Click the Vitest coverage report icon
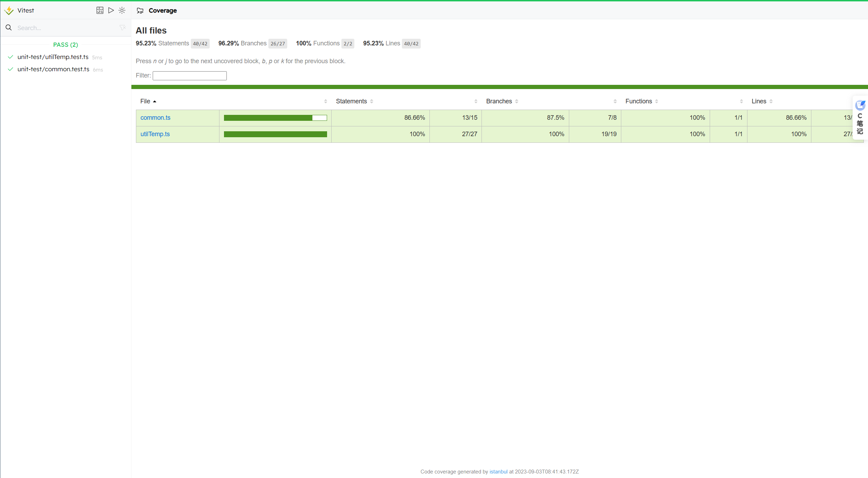The image size is (868, 478). tap(140, 10)
